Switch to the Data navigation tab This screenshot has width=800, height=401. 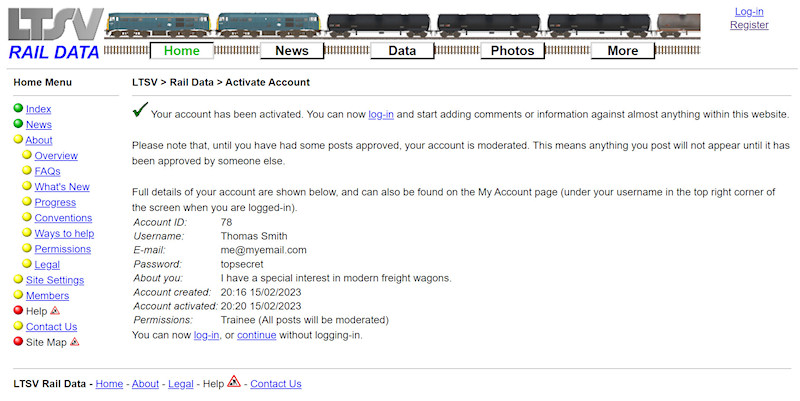coord(402,51)
